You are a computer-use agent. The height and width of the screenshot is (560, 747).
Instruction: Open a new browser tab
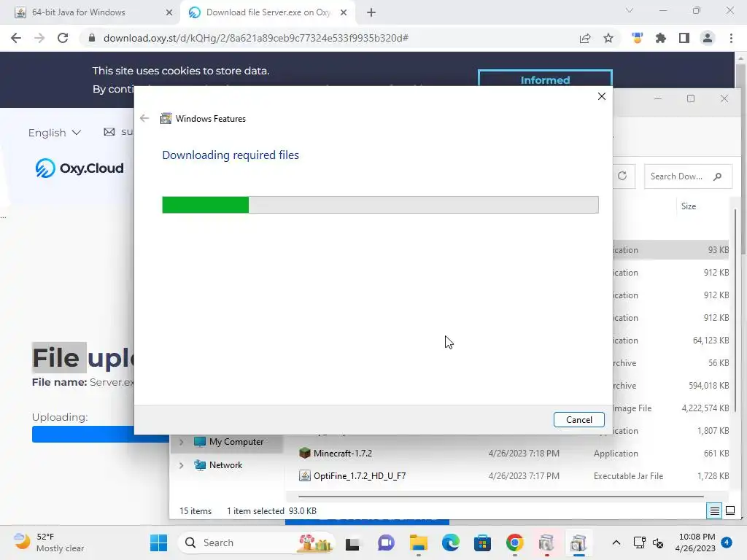coord(371,13)
